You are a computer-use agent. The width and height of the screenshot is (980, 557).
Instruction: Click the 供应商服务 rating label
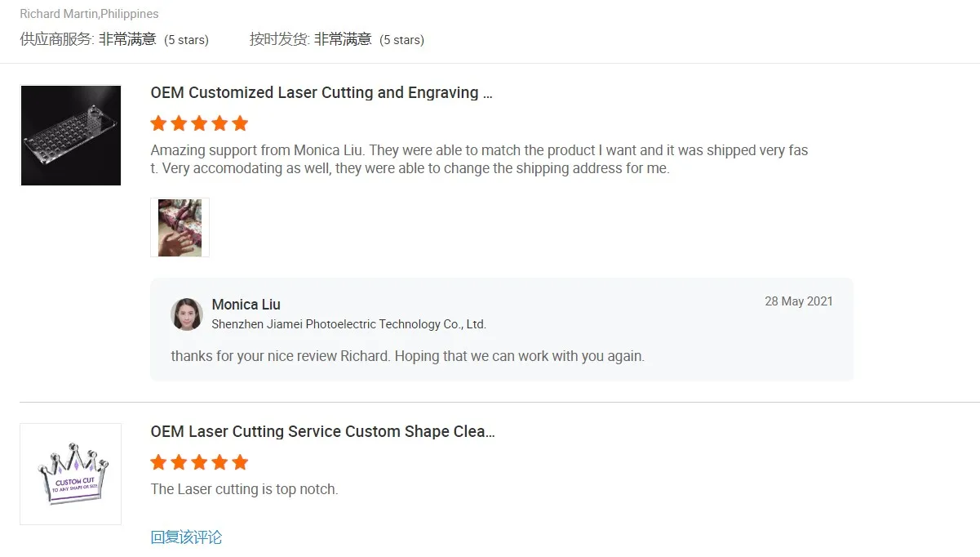click(56, 39)
